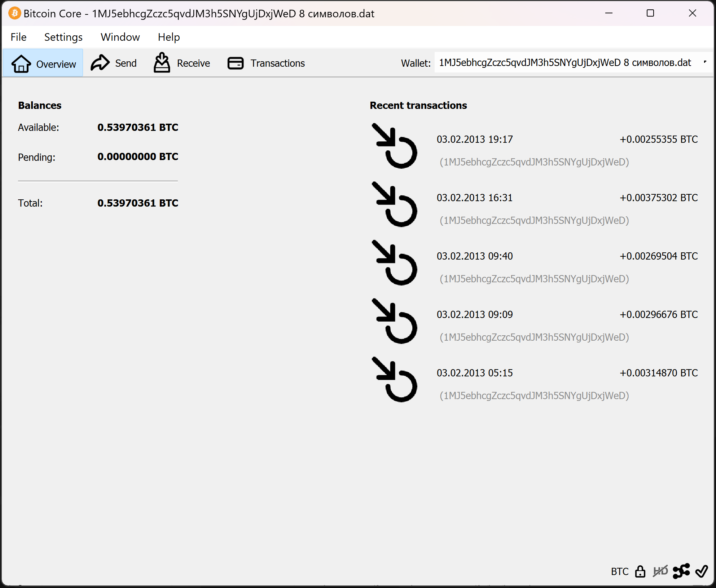Click the wallet encryption lock icon

point(640,571)
